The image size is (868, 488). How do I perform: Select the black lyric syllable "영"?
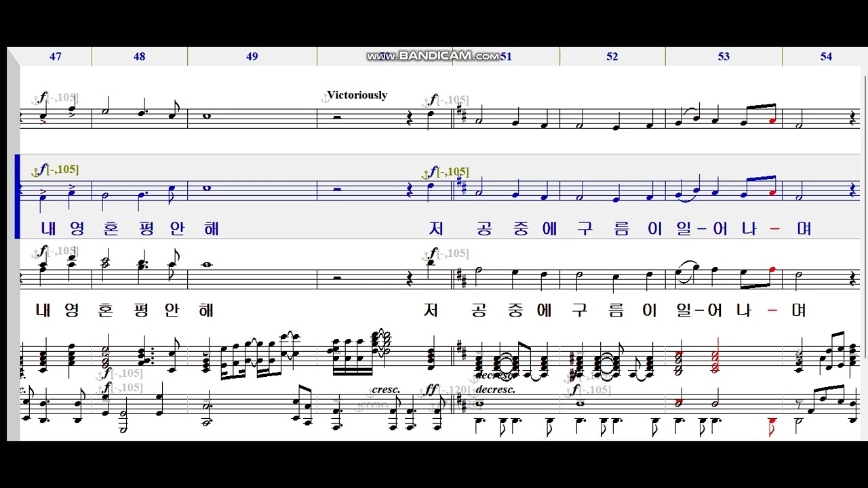click(x=71, y=310)
